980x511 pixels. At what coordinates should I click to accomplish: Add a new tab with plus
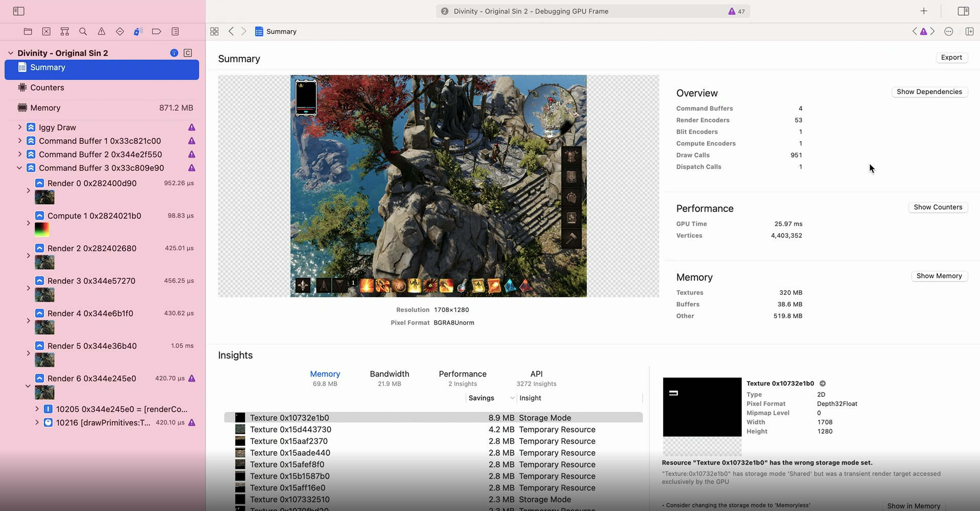[x=924, y=11]
